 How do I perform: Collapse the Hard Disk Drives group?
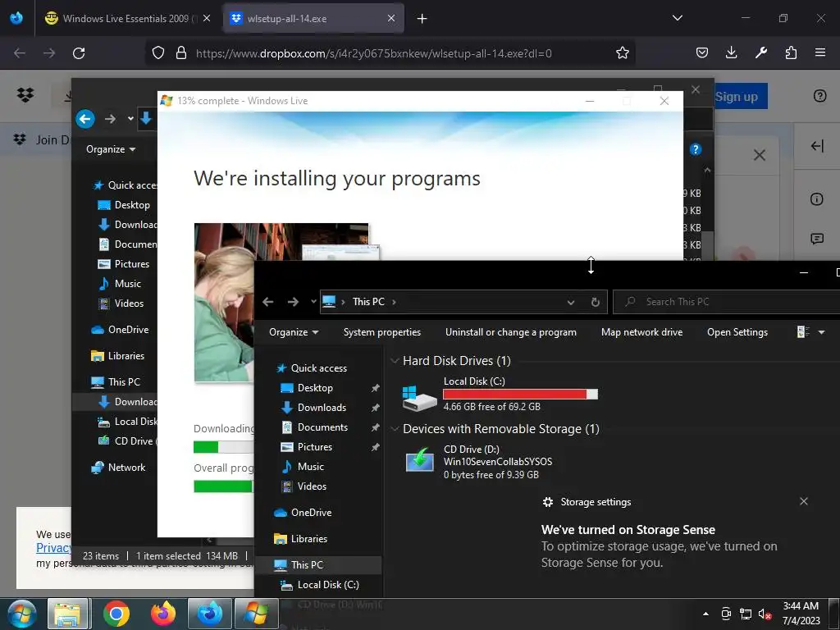pyautogui.click(x=395, y=361)
